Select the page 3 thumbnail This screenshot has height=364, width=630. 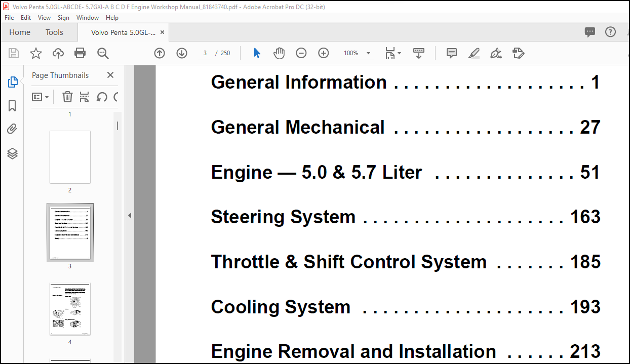(70, 232)
